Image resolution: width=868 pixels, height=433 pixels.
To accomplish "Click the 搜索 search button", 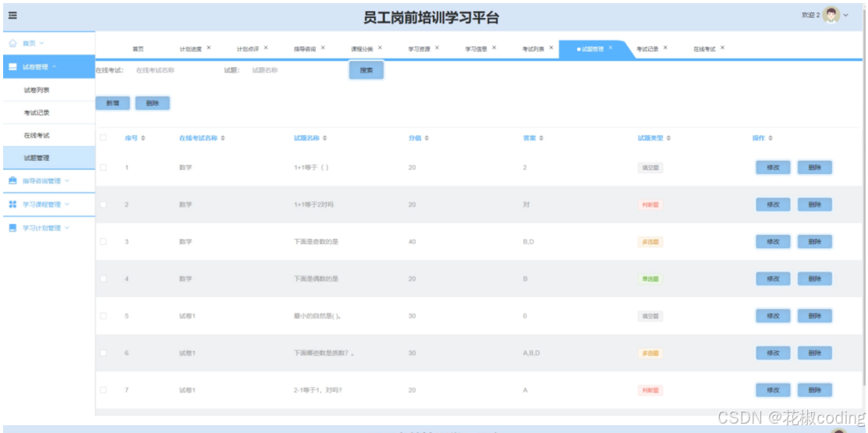I will tap(366, 70).
